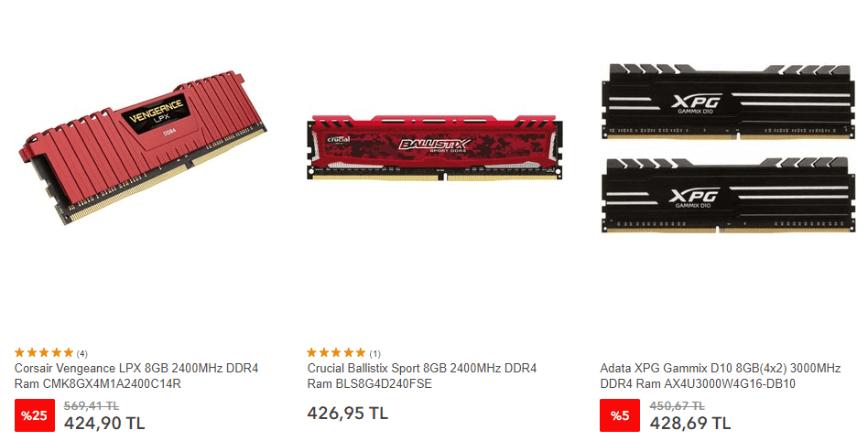868x441 pixels.
Task: Click the first star of Corsair's rating
Action: click(20, 352)
